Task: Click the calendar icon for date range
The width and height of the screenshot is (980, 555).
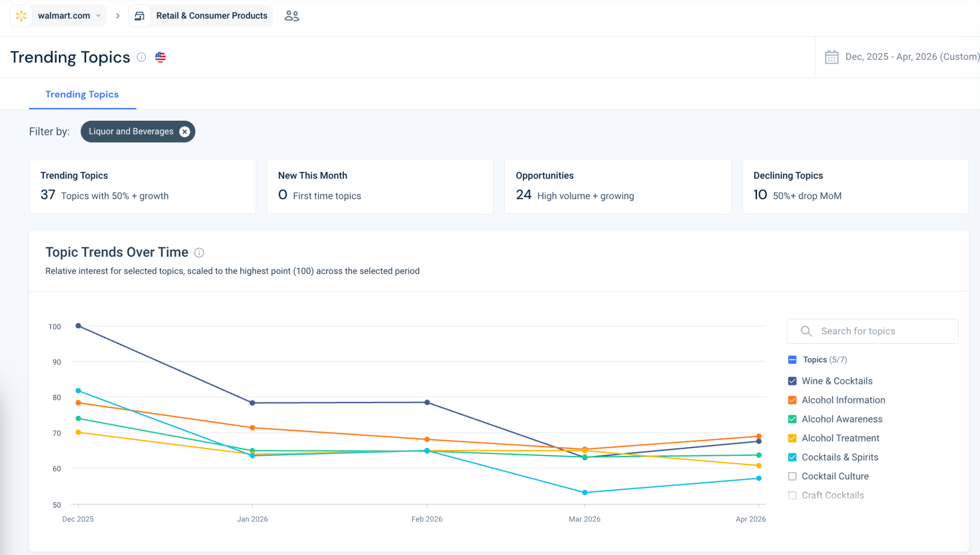Action: click(x=832, y=57)
